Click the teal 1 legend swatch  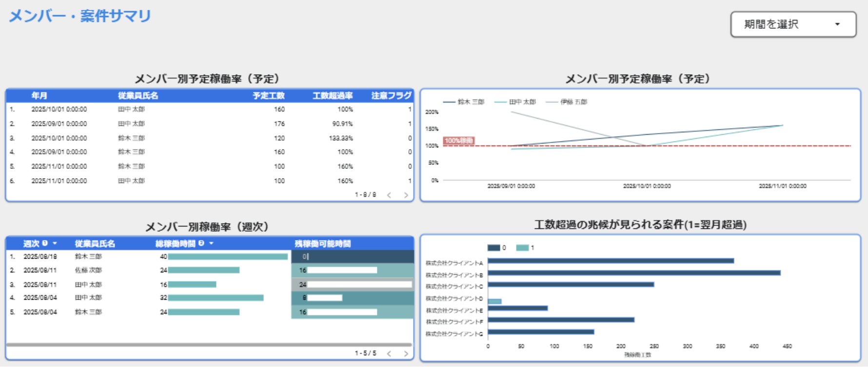point(522,248)
